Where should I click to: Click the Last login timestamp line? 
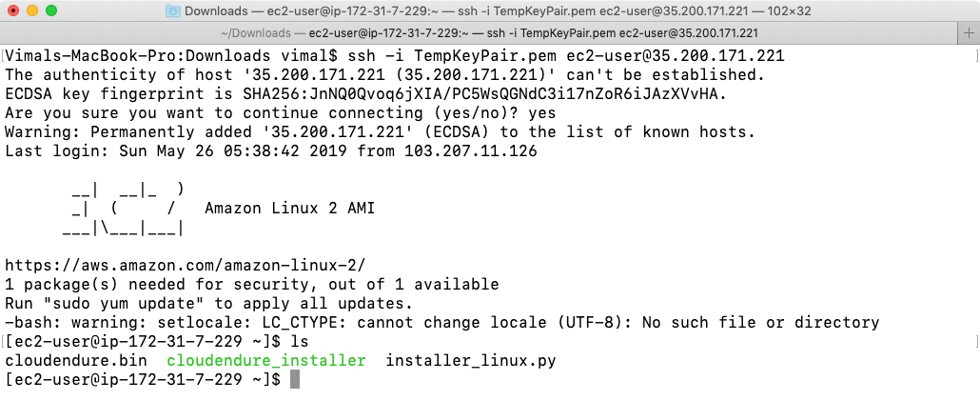coord(270,151)
